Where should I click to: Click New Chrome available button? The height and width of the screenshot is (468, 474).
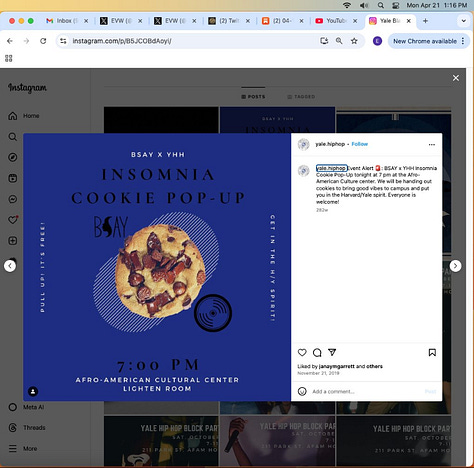(x=425, y=41)
